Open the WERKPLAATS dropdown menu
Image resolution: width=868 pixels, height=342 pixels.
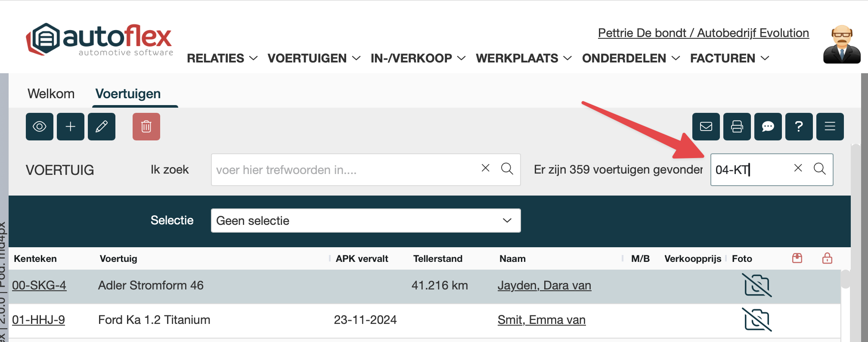523,58
